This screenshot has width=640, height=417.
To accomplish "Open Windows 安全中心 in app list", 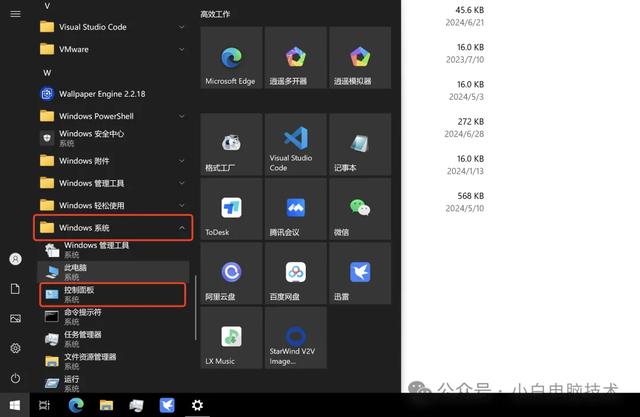I will tap(113, 138).
